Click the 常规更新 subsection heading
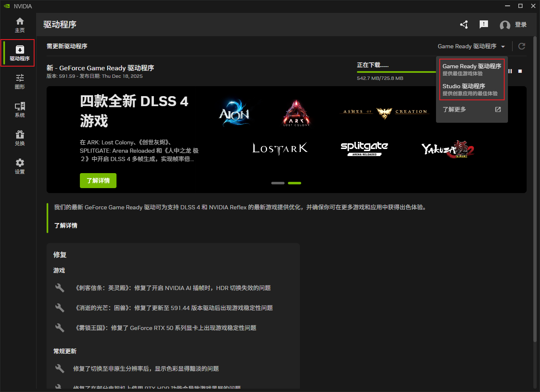This screenshot has height=392, width=540. (x=65, y=351)
